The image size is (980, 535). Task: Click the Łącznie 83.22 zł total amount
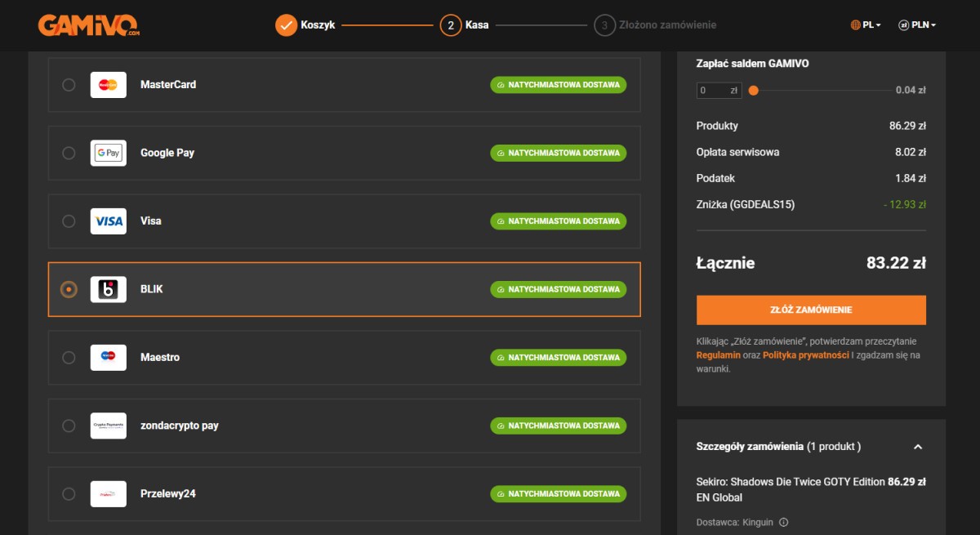(x=896, y=263)
